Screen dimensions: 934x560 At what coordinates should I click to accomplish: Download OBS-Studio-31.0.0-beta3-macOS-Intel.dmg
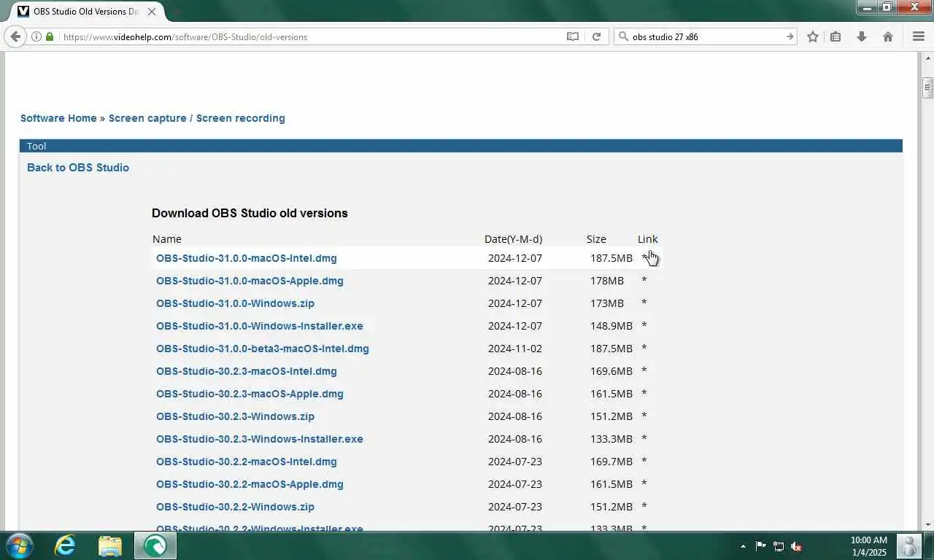(262, 349)
